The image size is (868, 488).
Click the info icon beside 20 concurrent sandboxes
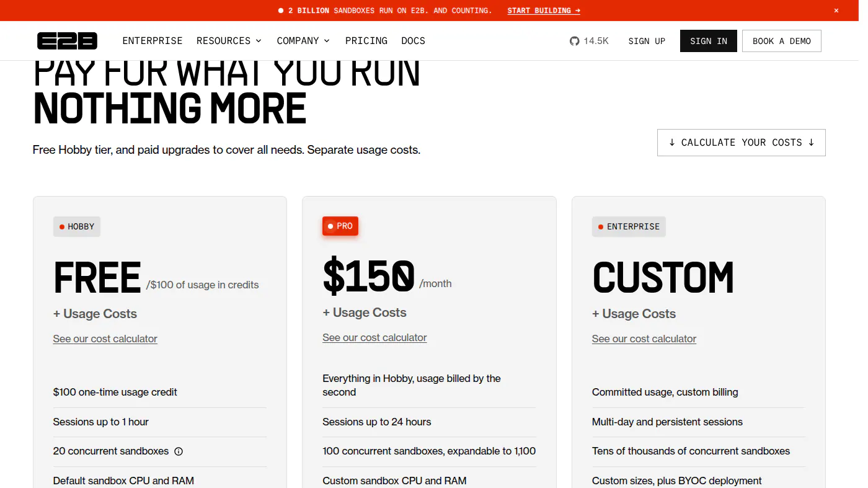point(179,451)
